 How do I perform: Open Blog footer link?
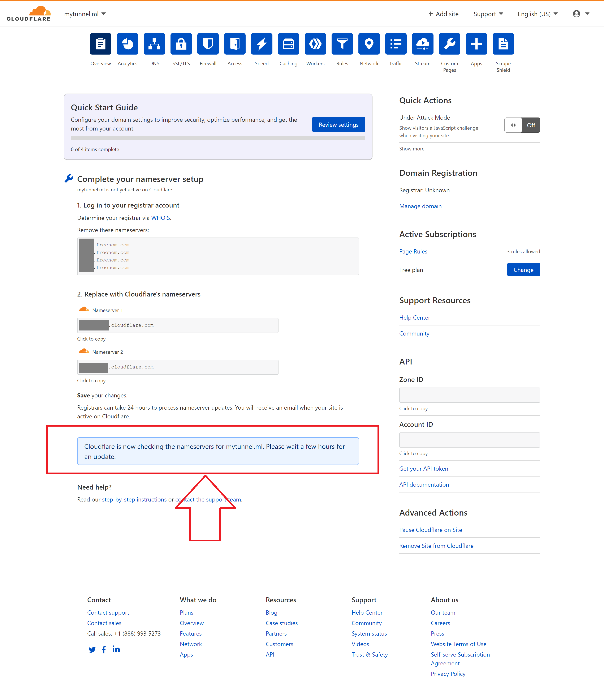tap(271, 612)
